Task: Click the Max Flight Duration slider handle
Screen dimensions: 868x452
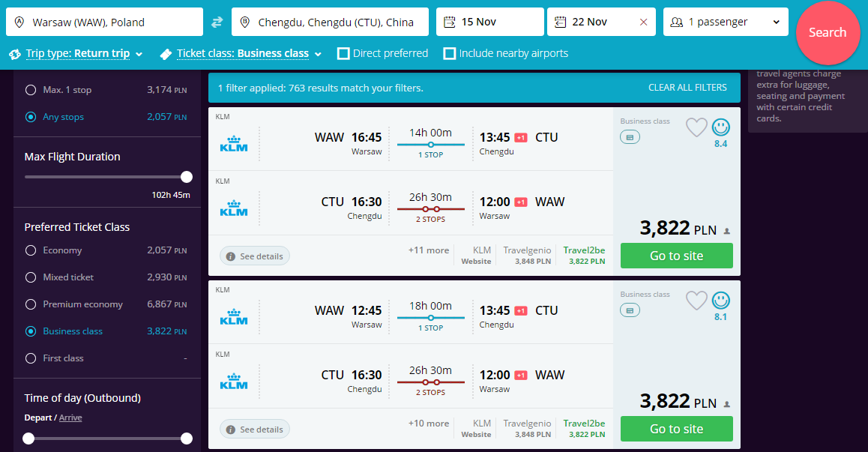Action: (187, 177)
